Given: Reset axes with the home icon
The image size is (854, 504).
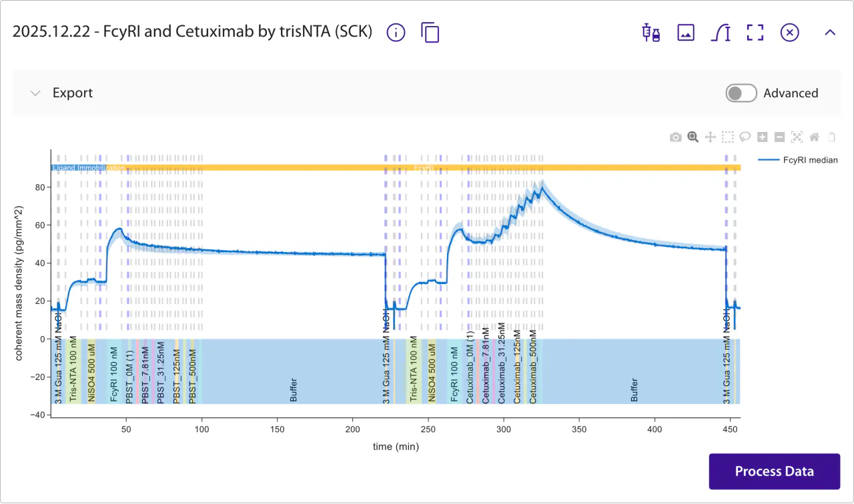Looking at the screenshot, I should 814,137.
